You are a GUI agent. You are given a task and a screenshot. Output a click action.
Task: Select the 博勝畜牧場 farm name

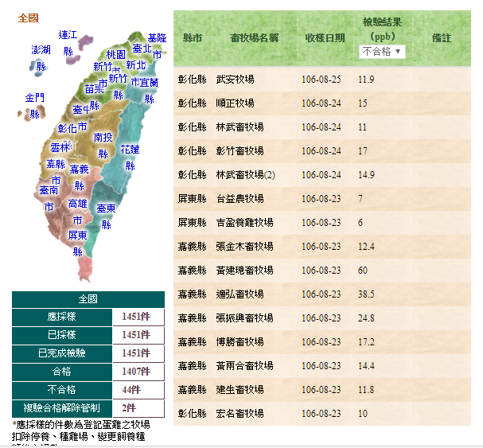click(240, 342)
